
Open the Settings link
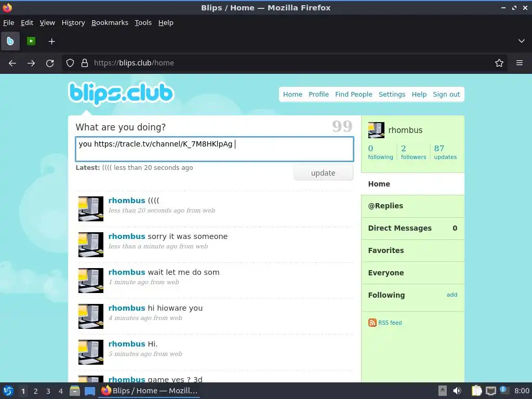(392, 95)
